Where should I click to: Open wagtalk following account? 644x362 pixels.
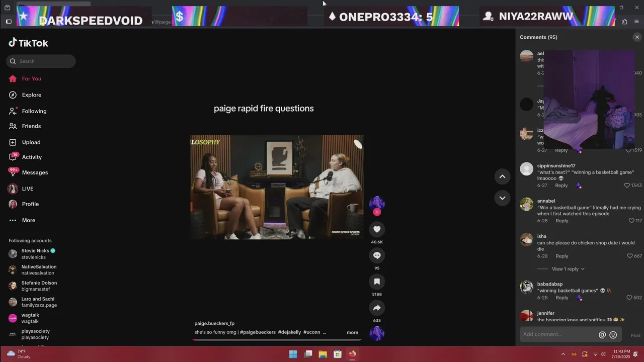click(30, 318)
